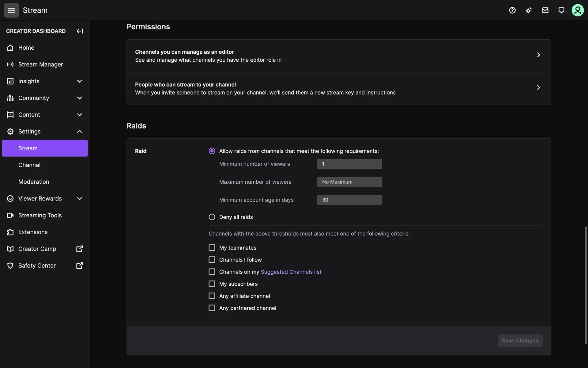Collapse the Creator Dashboard sidebar
588x368 pixels.
(80, 31)
